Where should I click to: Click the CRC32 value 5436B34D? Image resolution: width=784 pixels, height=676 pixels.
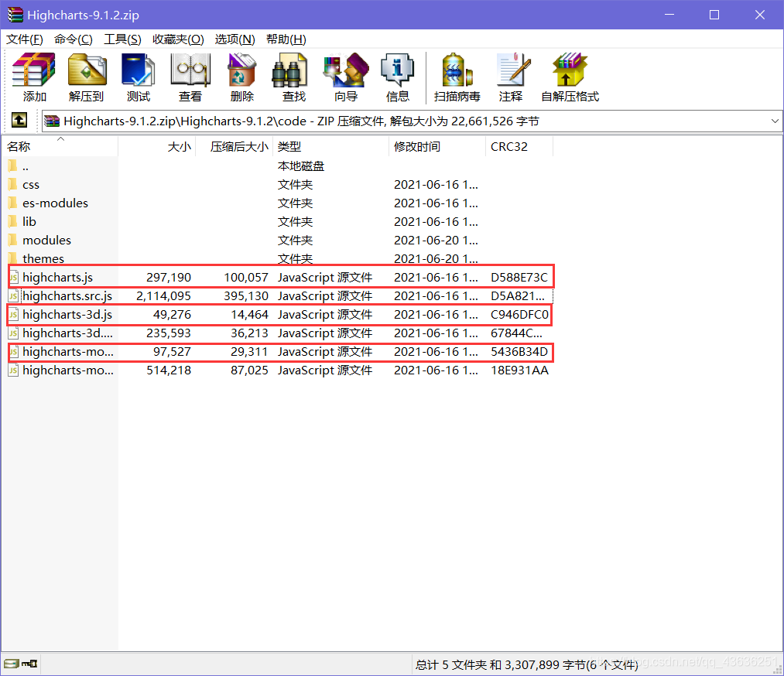pos(519,352)
